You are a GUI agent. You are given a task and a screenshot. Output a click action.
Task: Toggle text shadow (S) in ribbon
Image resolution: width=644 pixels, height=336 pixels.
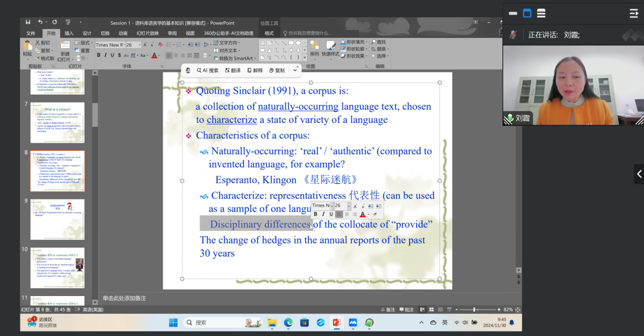point(119,55)
